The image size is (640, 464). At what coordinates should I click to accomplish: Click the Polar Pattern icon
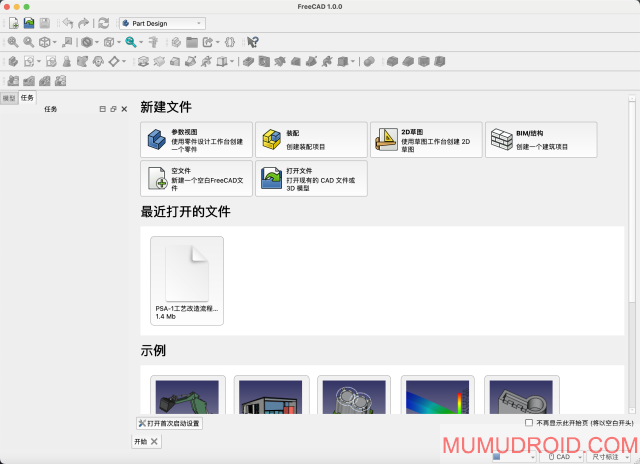point(44,81)
